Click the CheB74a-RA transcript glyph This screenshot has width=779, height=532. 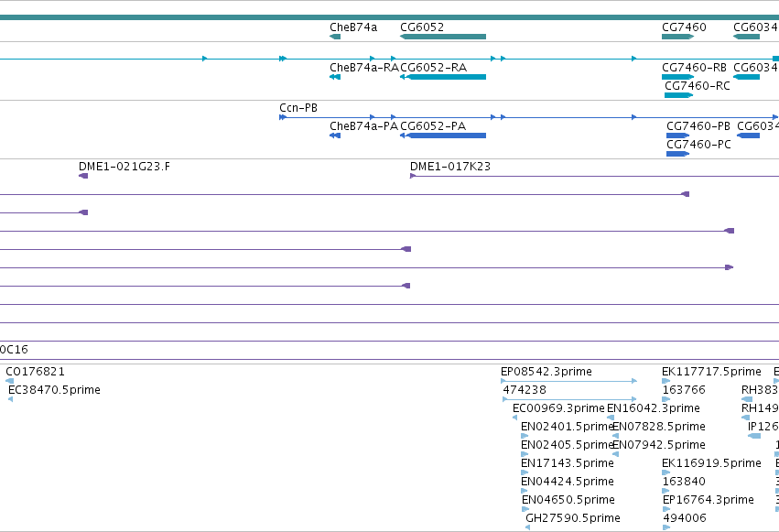point(335,77)
